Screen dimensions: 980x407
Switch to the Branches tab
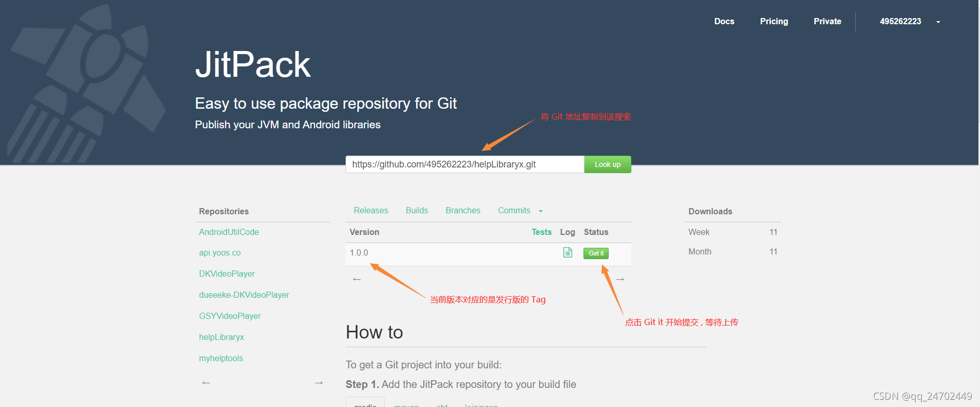(463, 210)
